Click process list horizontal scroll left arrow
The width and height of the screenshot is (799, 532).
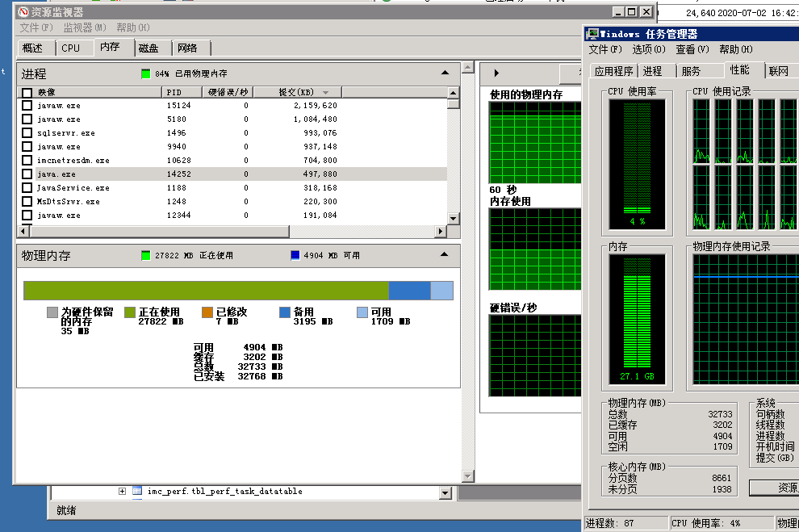[23, 232]
